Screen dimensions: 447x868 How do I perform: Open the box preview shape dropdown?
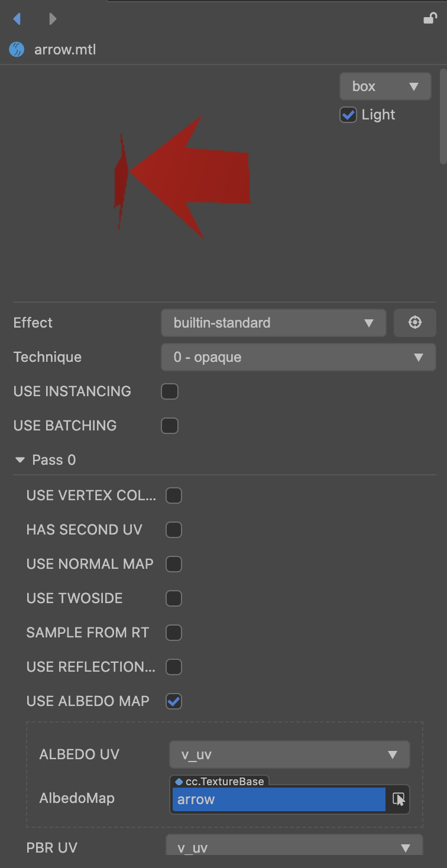385,86
